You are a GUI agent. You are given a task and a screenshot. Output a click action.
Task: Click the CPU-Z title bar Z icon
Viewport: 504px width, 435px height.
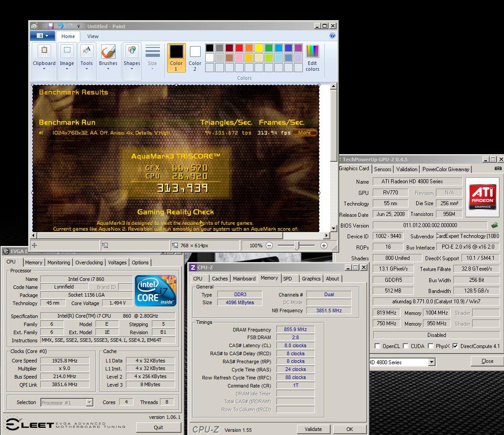pyautogui.click(x=193, y=267)
